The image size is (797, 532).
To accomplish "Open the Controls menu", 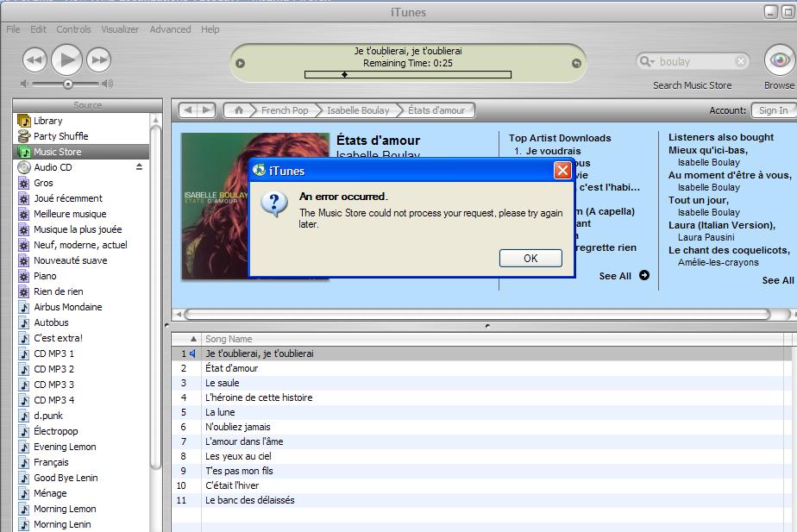I will tap(73, 29).
